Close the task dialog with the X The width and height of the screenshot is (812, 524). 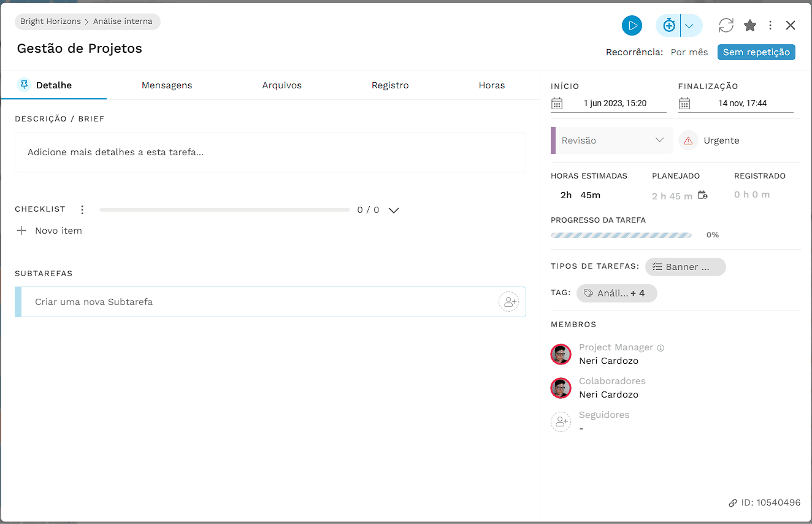(791, 25)
